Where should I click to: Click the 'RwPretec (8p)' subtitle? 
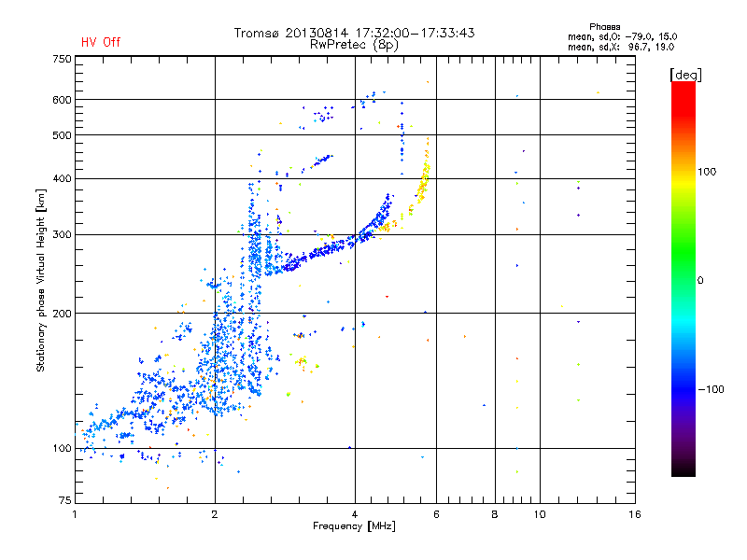(x=354, y=45)
